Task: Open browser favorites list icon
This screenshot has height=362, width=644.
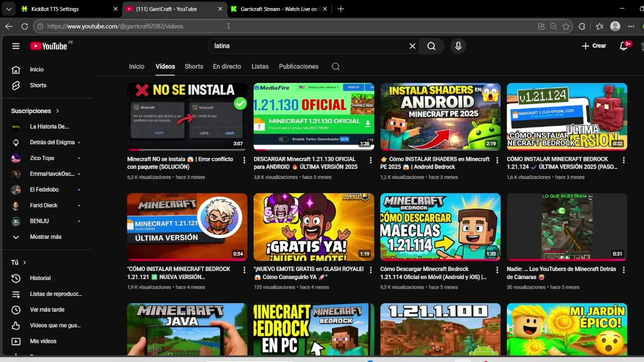Action: [x=599, y=26]
